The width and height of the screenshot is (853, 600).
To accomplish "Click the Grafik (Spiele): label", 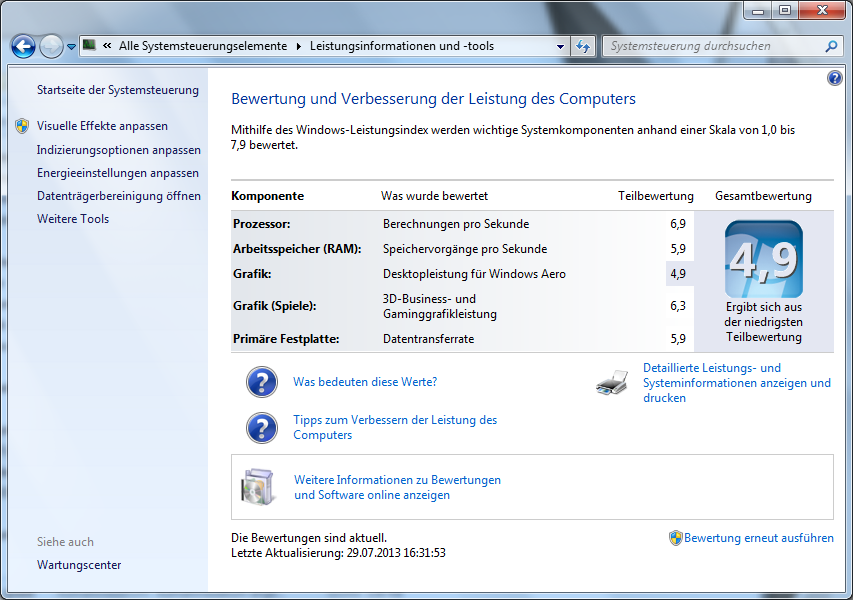I will click(275, 306).
